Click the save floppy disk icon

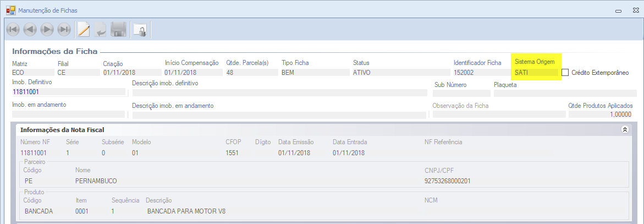pyautogui.click(x=118, y=29)
